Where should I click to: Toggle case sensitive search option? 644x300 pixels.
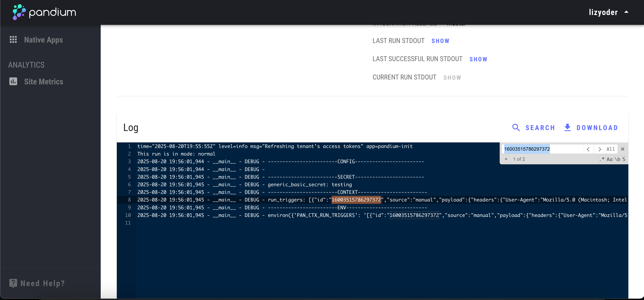tap(610, 159)
